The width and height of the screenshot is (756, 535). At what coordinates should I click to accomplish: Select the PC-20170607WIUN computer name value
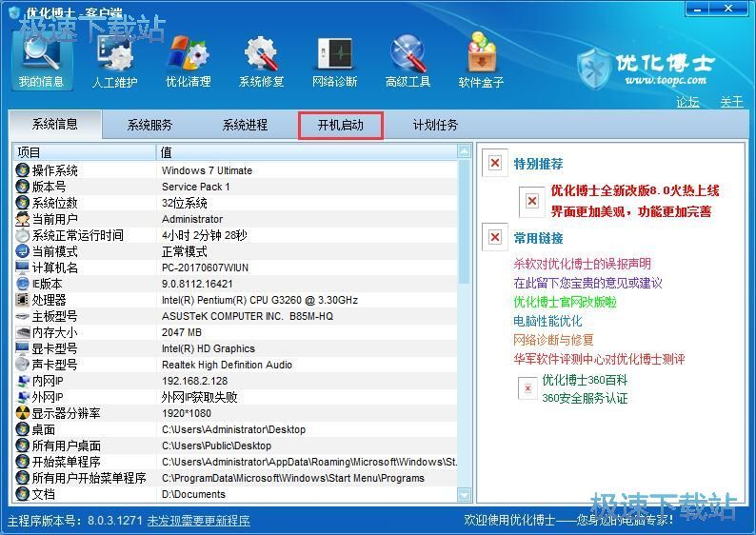click(205, 267)
